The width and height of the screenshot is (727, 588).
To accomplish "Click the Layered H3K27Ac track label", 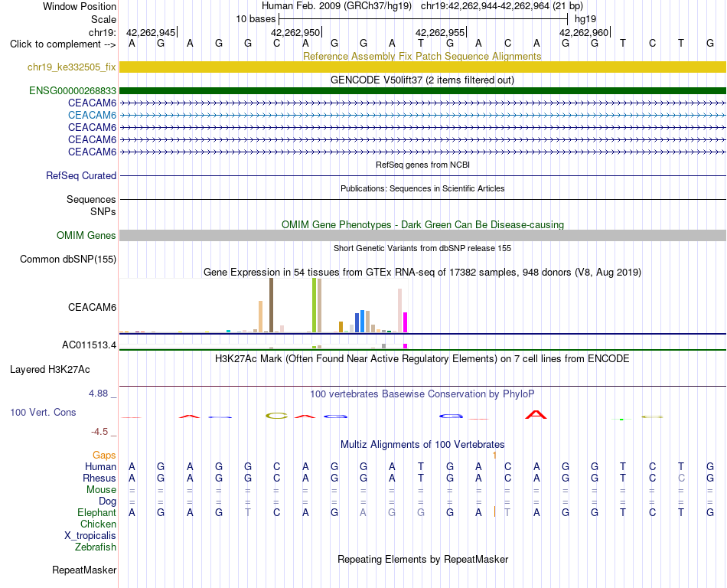I will tap(50, 370).
